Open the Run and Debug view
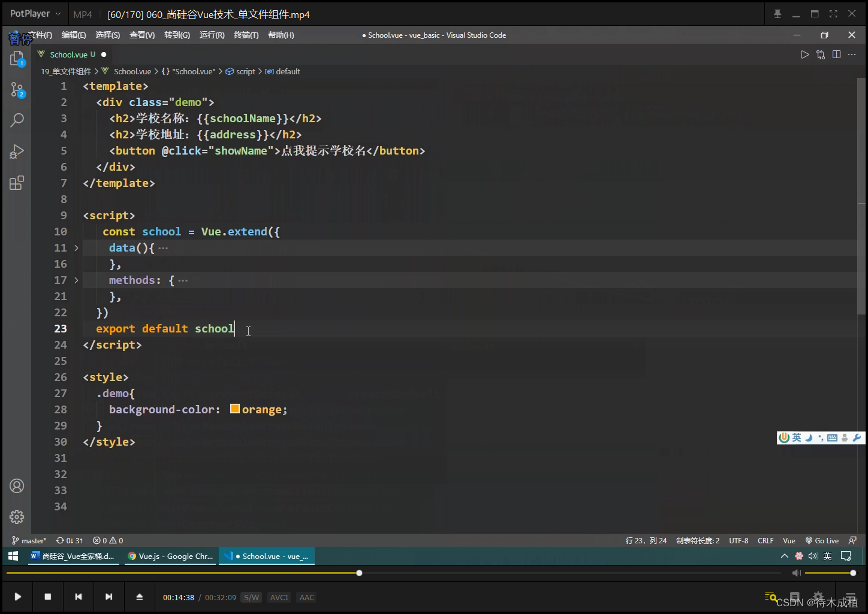The height and width of the screenshot is (614, 868). (x=17, y=152)
